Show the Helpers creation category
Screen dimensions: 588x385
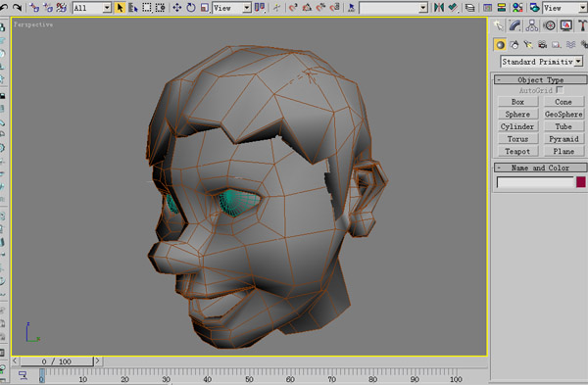(556, 45)
